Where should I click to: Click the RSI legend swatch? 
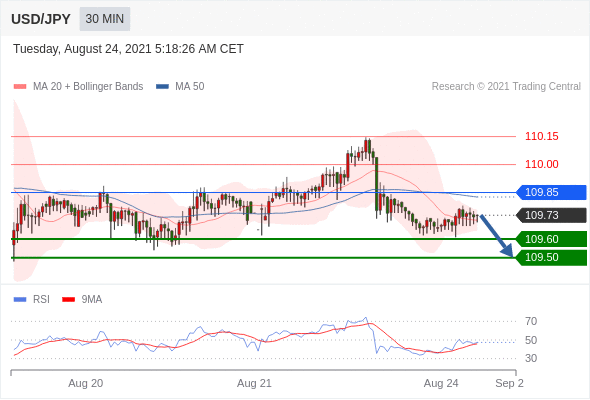[20, 300]
